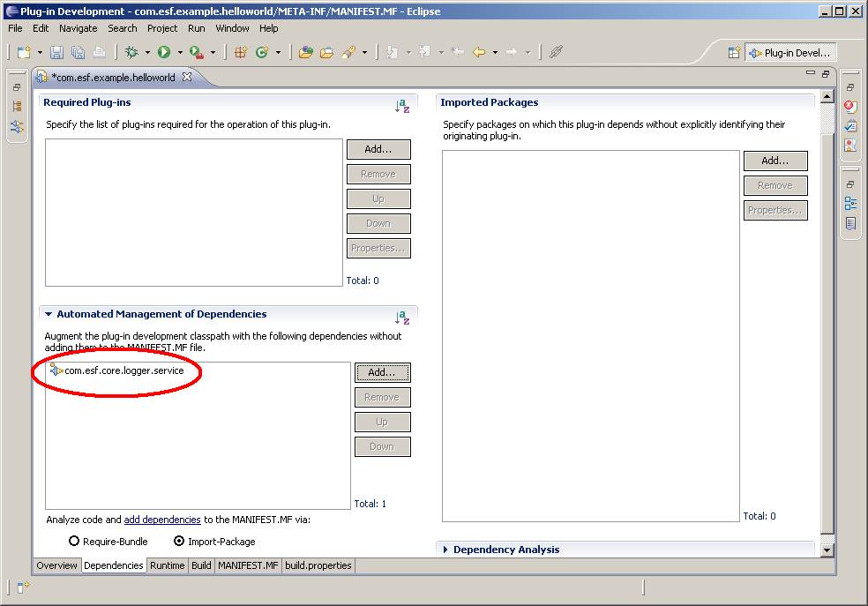Switch to the build.properties tab

point(318,565)
